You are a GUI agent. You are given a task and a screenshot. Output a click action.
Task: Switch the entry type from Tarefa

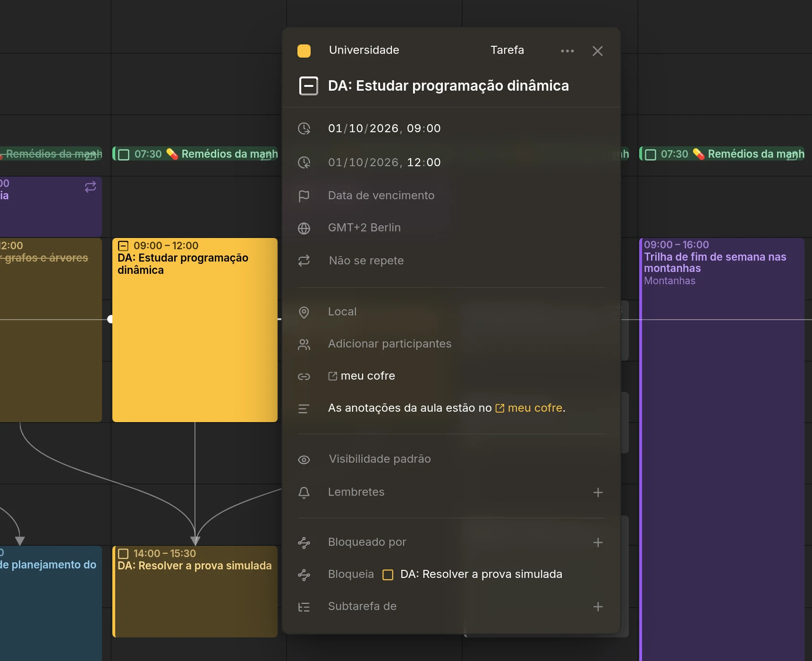pyautogui.click(x=507, y=50)
